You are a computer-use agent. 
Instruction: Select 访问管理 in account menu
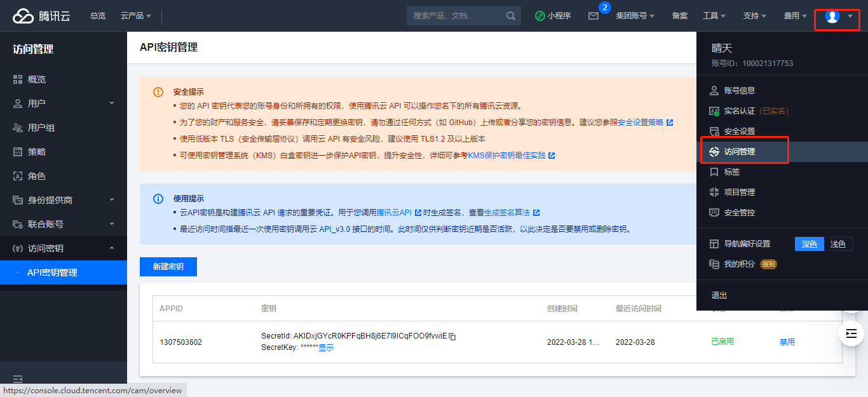coord(740,152)
